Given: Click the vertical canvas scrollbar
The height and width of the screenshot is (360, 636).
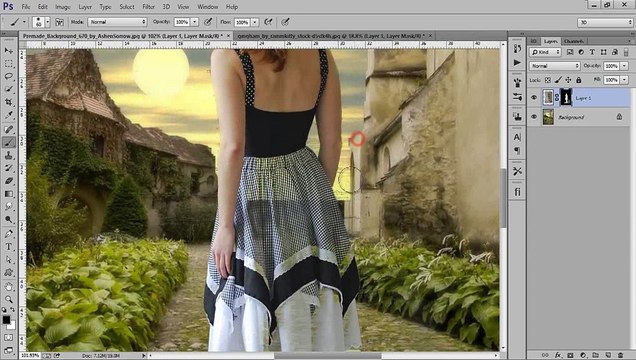Looking at the screenshot, I should click(503, 199).
